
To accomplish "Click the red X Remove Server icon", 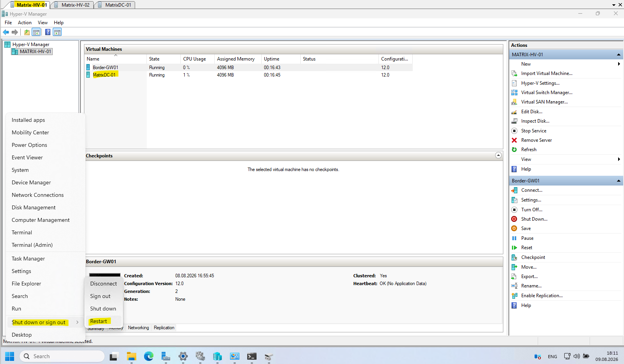I will coord(514,140).
